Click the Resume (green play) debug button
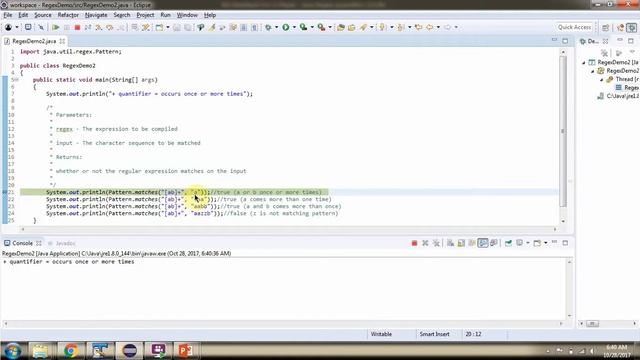The image size is (640, 360). 56,27
